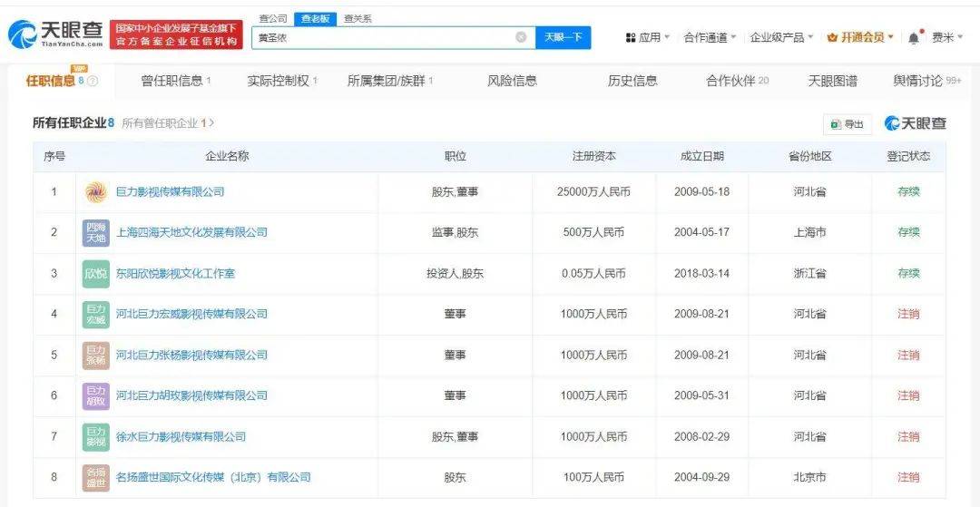This screenshot has width=980, height=507.
Task: Click the 导出 export button
Action: [848, 124]
